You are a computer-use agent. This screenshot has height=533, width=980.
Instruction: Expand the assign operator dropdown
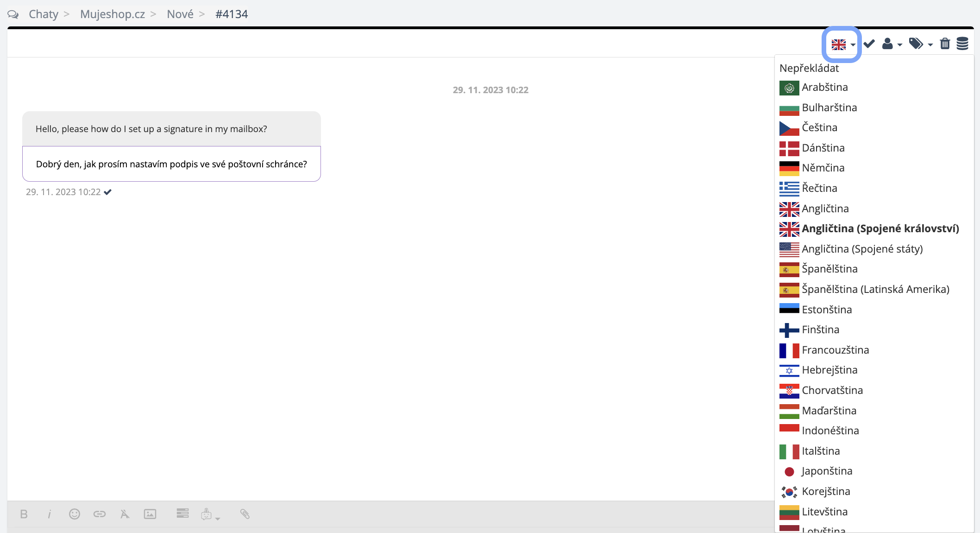[x=892, y=44]
